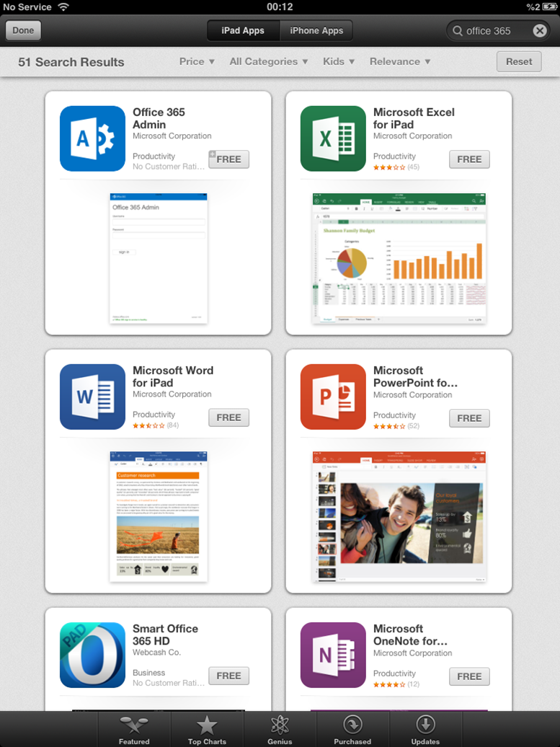Click the Word star rating (84)
Screen dimensions: 560x747
point(156,425)
